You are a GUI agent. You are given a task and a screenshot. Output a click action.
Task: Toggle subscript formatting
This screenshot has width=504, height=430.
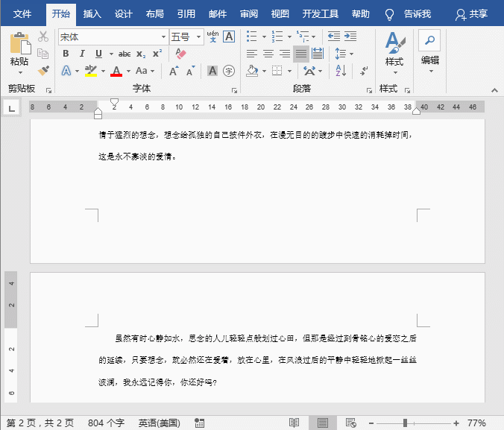point(141,54)
